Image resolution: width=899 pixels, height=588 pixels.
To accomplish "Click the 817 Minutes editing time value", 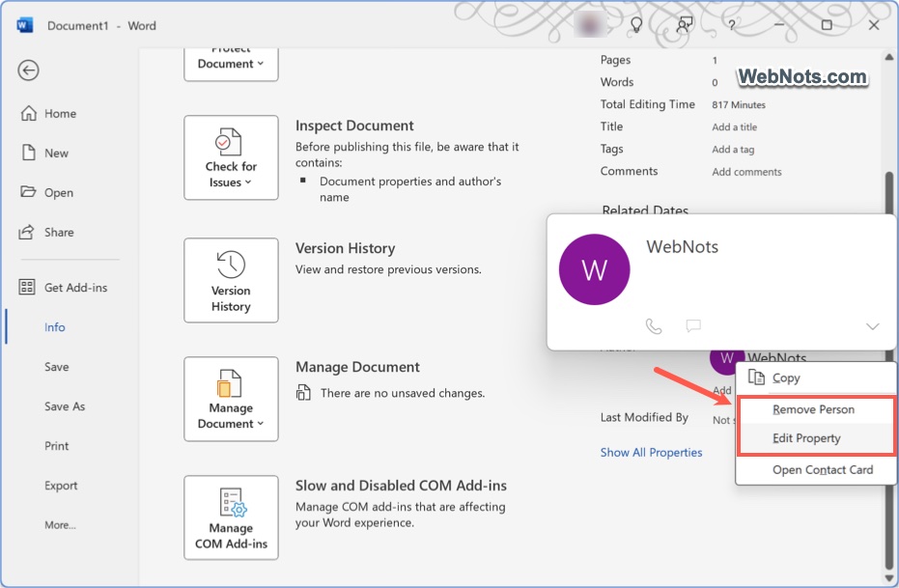I will point(739,105).
